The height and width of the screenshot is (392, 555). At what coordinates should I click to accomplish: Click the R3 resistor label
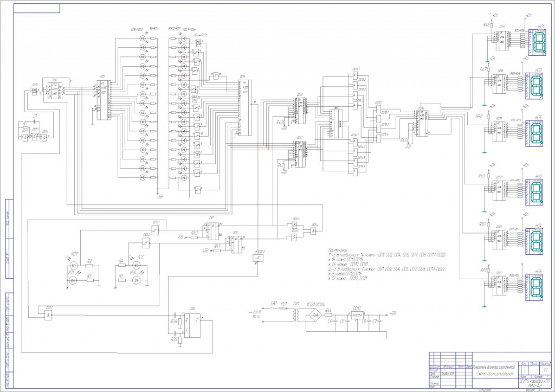click(89, 275)
